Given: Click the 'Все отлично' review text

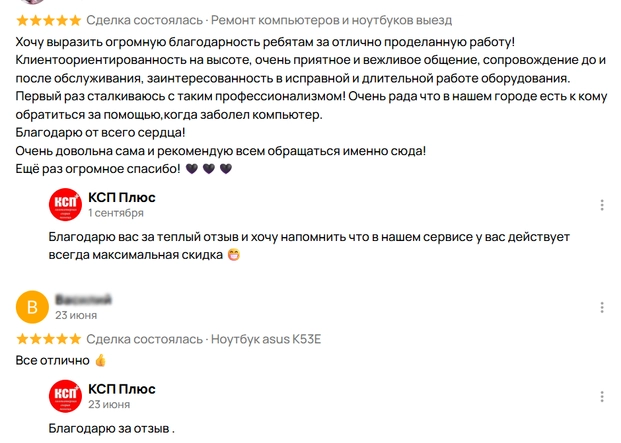Looking at the screenshot, I should 53,360.
